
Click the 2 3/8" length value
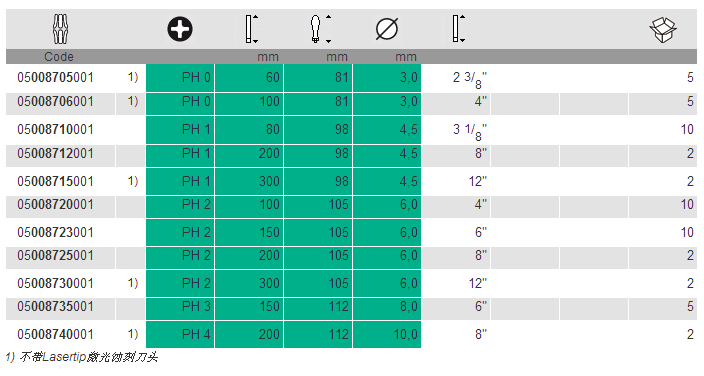(470, 79)
